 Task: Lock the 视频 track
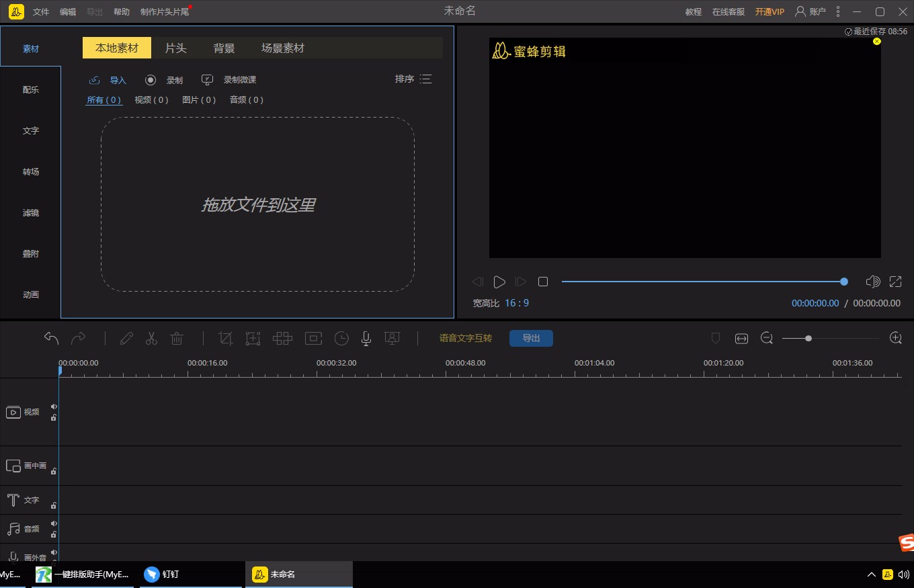(54, 417)
